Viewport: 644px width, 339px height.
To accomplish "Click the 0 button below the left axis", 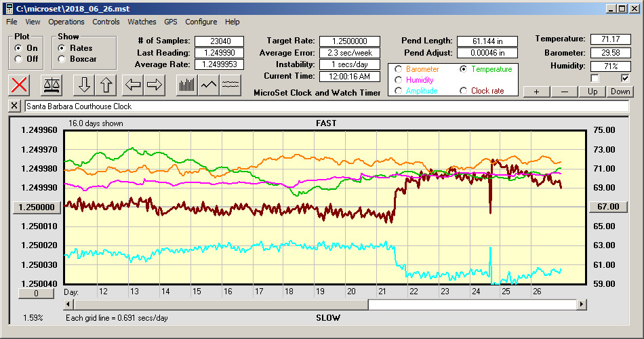I will [x=36, y=294].
